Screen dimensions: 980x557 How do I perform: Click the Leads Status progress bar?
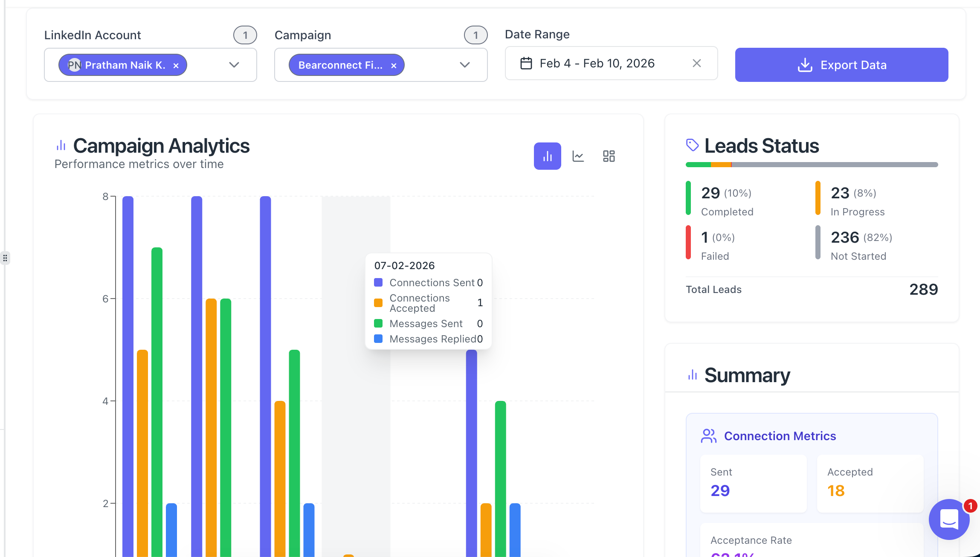[811, 165]
